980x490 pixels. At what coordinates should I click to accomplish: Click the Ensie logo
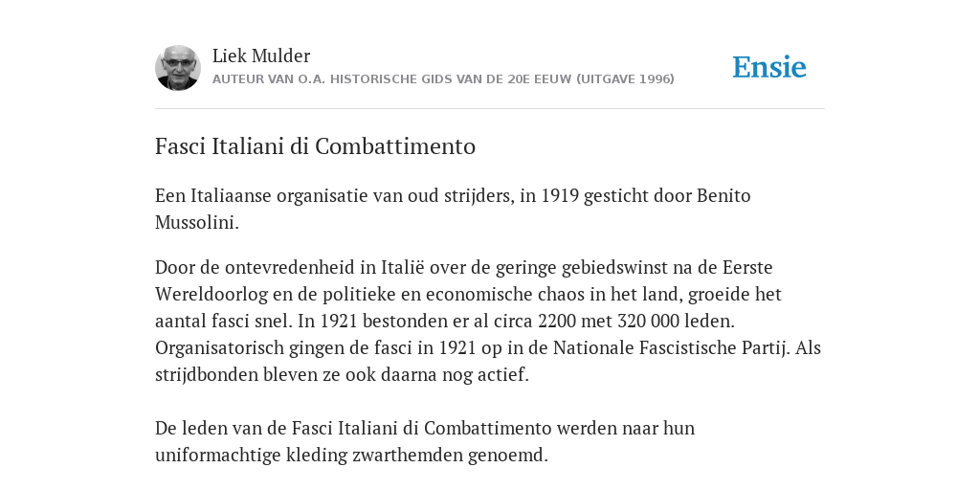pyautogui.click(x=769, y=67)
